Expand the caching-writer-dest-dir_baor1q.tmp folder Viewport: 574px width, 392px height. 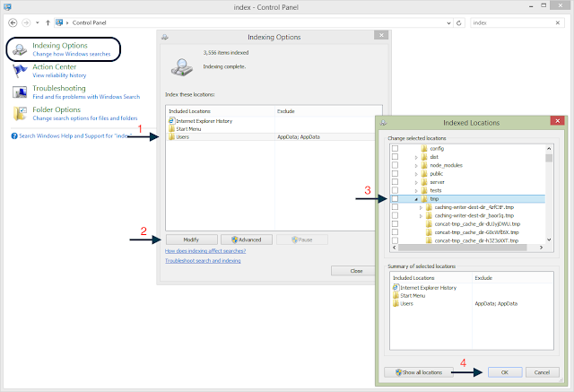pyautogui.click(x=421, y=216)
